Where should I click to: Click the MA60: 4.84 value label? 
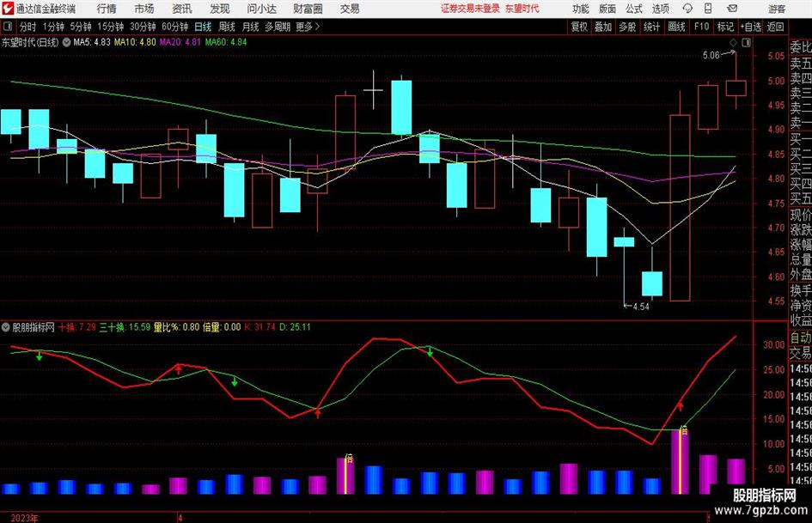(226, 42)
